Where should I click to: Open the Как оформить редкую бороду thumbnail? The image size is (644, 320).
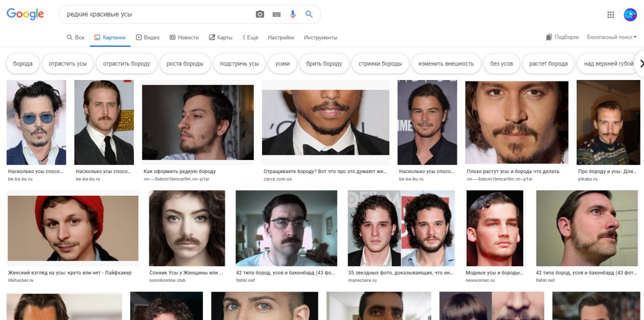(198, 122)
